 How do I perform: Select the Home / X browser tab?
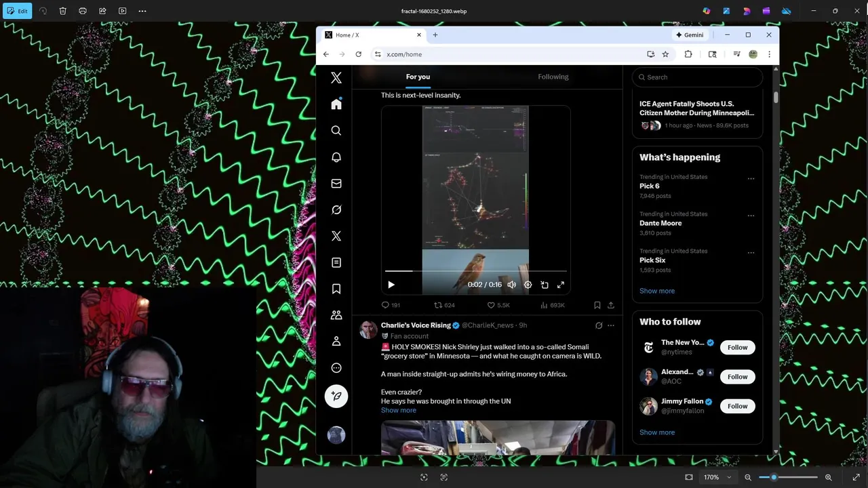(373, 35)
